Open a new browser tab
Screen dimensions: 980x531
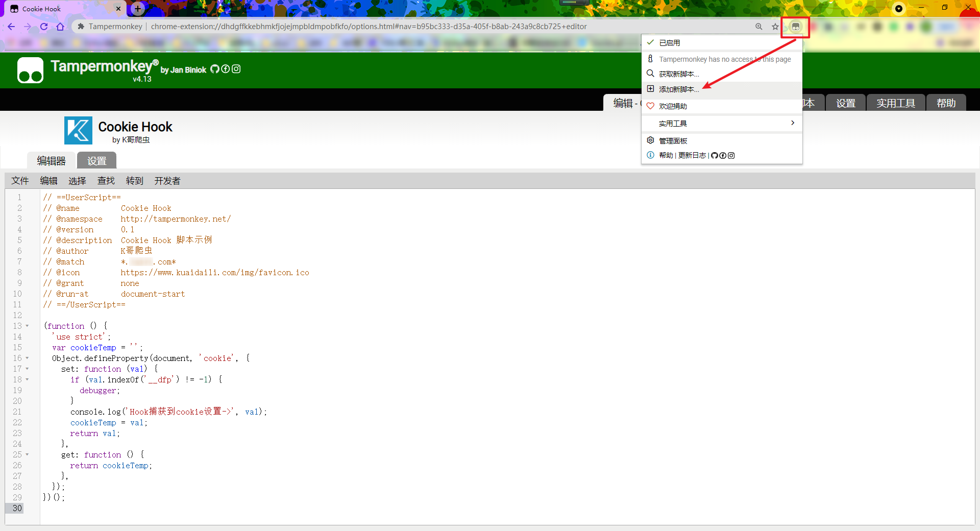click(138, 9)
